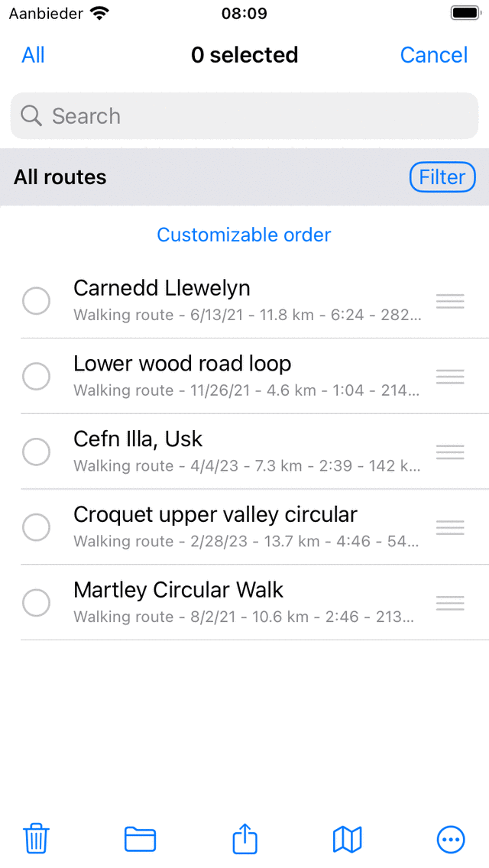Select the Cefn Illa, Usk circle
This screenshot has width=489, height=868.
(36, 452)
